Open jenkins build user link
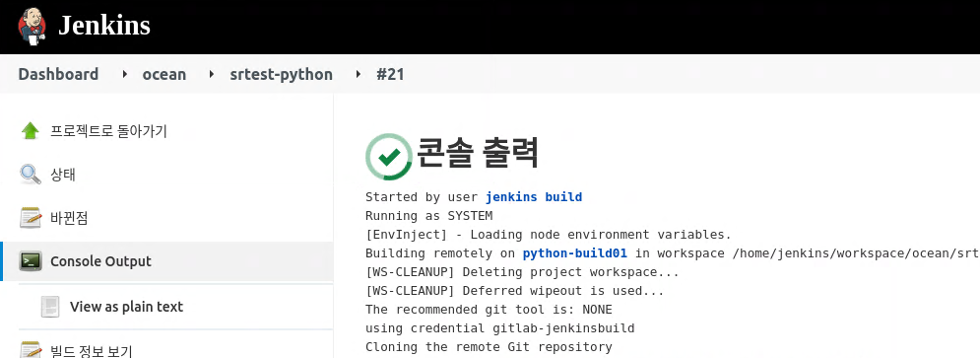 tap(534, 197)
